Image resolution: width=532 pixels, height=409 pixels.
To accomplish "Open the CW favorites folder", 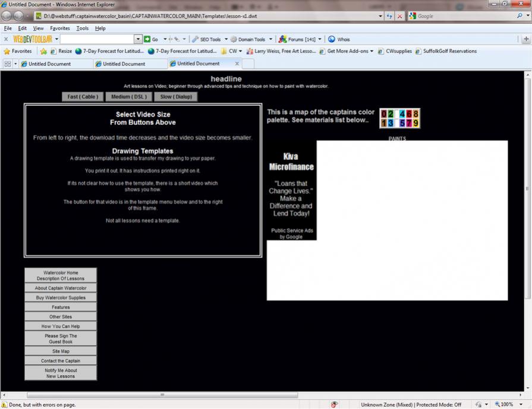I will (231, 51).
